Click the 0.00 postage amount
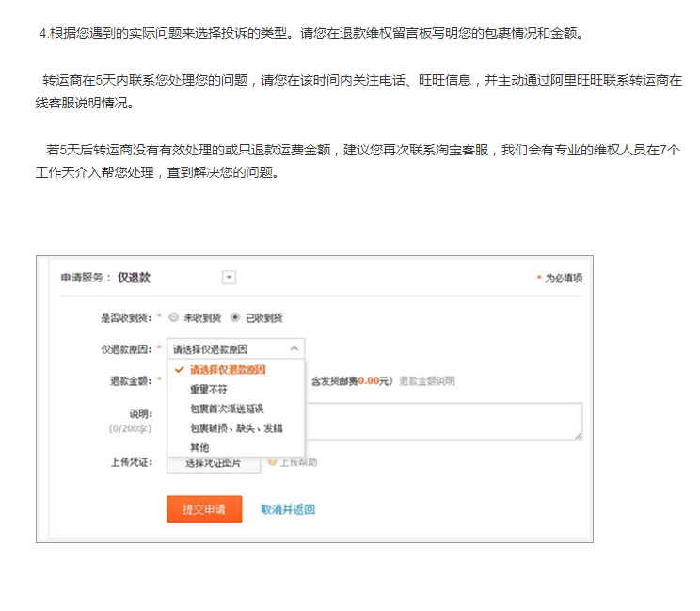 tap(369, 381)
